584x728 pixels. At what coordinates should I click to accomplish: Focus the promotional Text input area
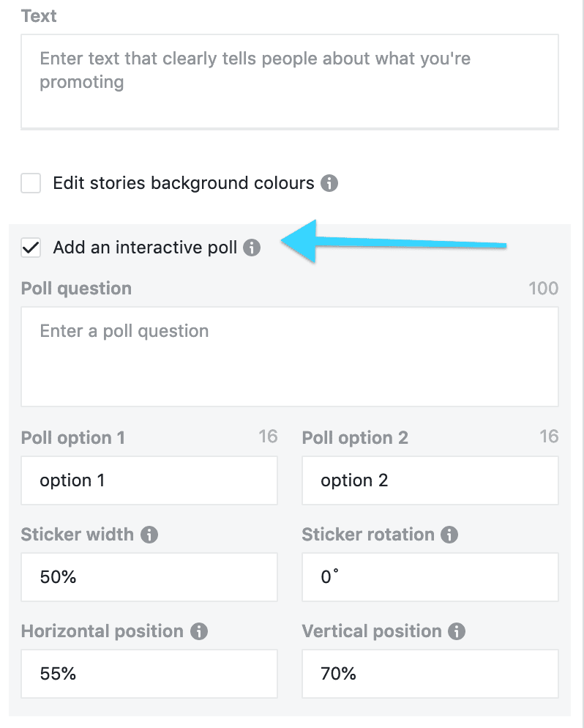pos(290,81)
